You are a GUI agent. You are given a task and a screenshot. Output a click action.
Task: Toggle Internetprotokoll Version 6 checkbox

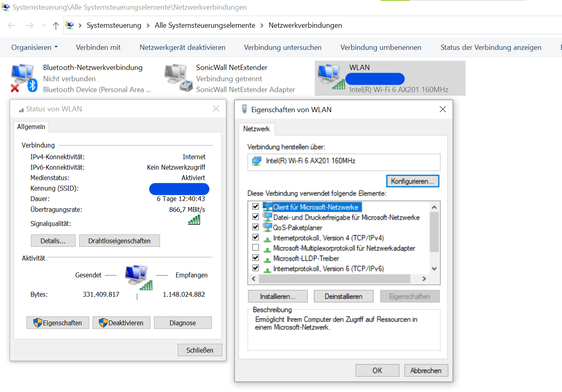(255, 268)
